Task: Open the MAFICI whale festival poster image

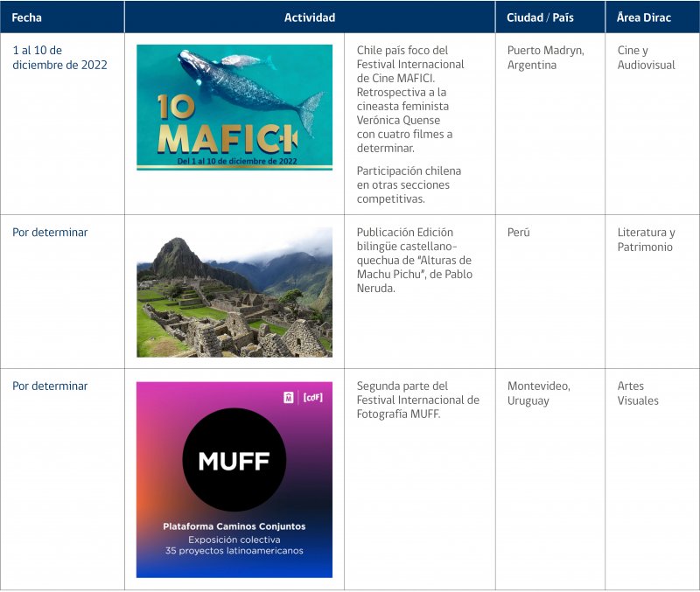Action: pyautogui.click(x=234, y=107)
